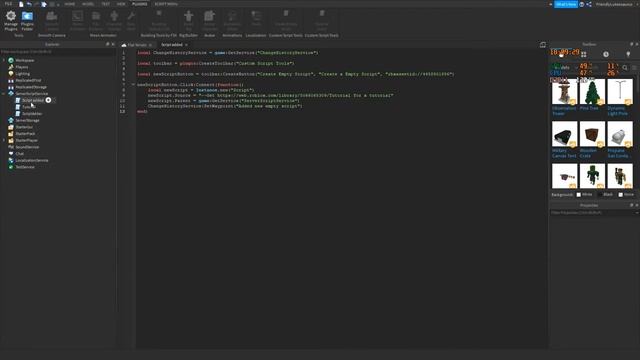This screenshot has height=360, width=640.
Task: Click the editor expand view icon
Action: click(542, 45)
